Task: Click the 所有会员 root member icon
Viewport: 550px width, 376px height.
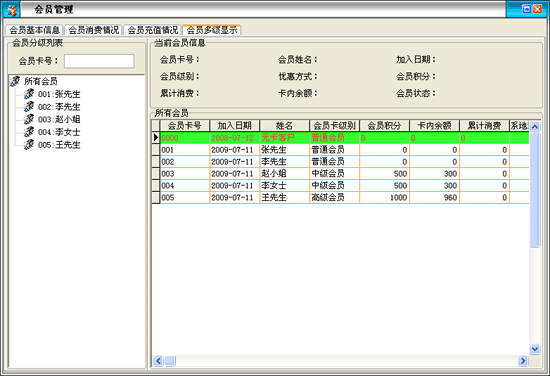Action: pos(15,81)
